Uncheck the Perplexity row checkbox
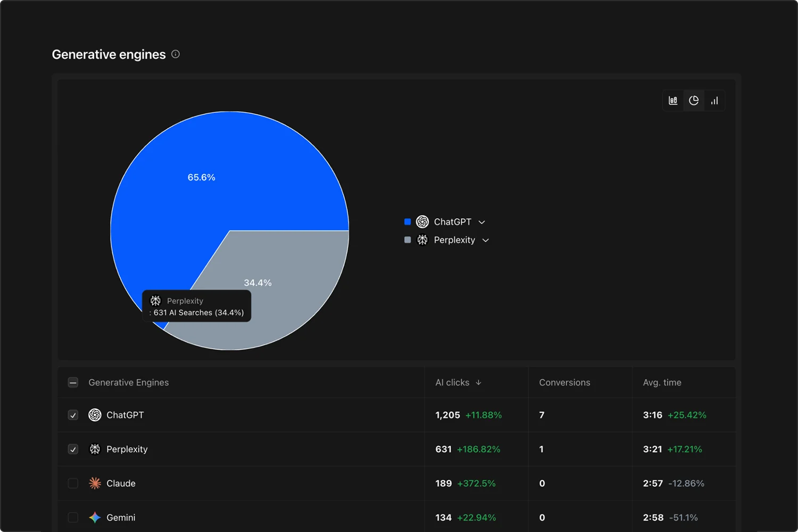 [x=73, y=449]
